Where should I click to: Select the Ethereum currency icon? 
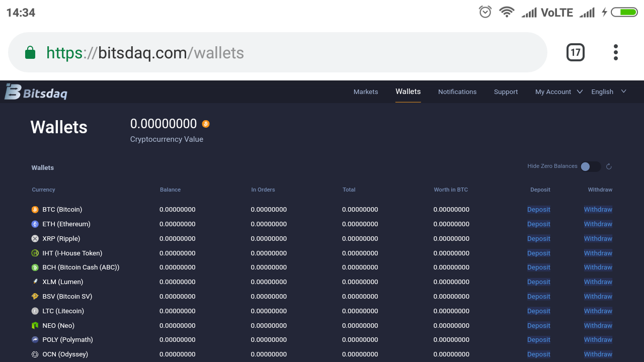tap(35, 224)
